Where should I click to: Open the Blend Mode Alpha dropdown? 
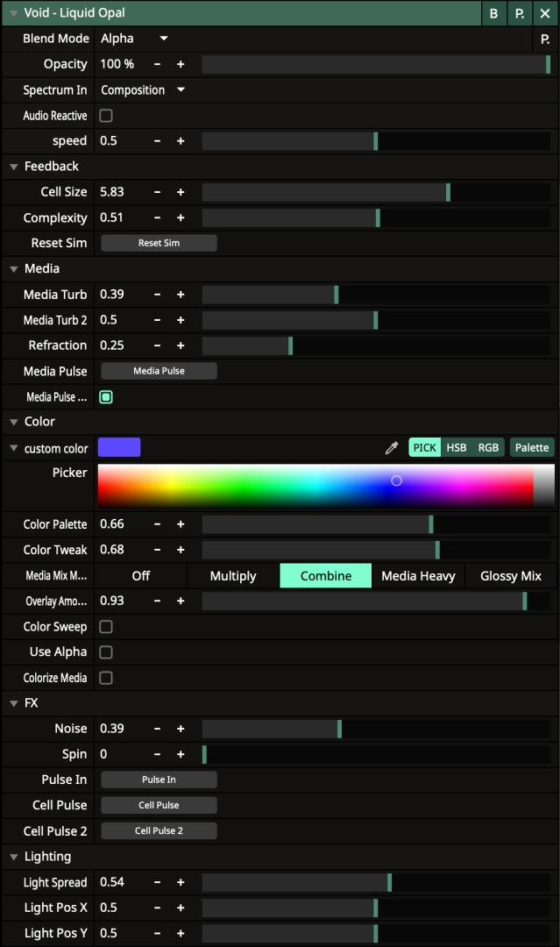tap(135, 39)
